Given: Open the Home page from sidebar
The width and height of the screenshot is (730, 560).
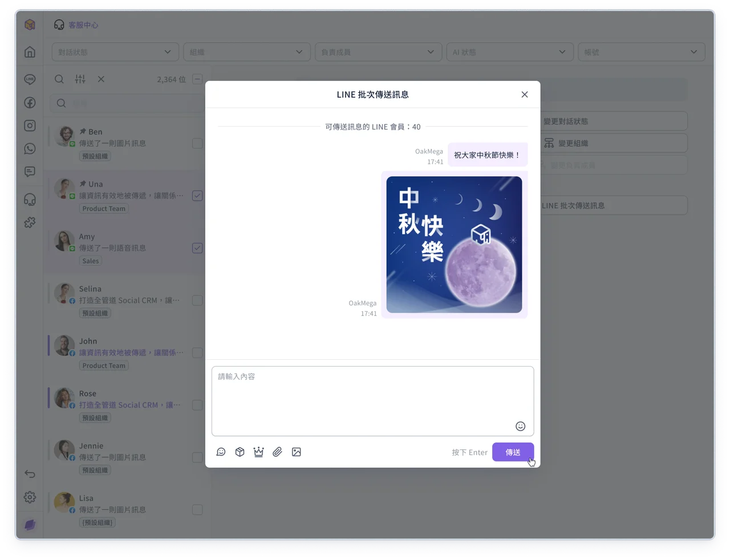Looking at the screenshot, I should point(30,52).
